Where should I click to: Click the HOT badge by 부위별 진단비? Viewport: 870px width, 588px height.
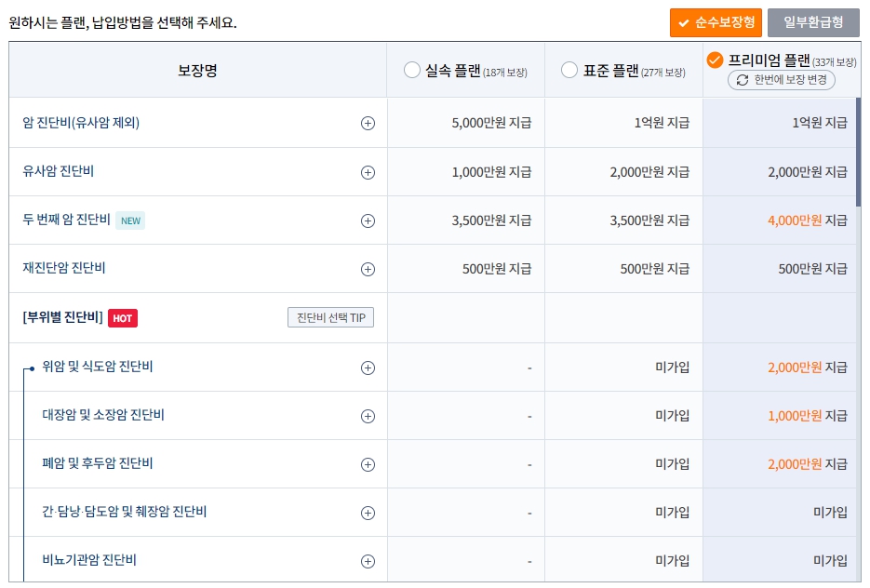tap(123, 318)
